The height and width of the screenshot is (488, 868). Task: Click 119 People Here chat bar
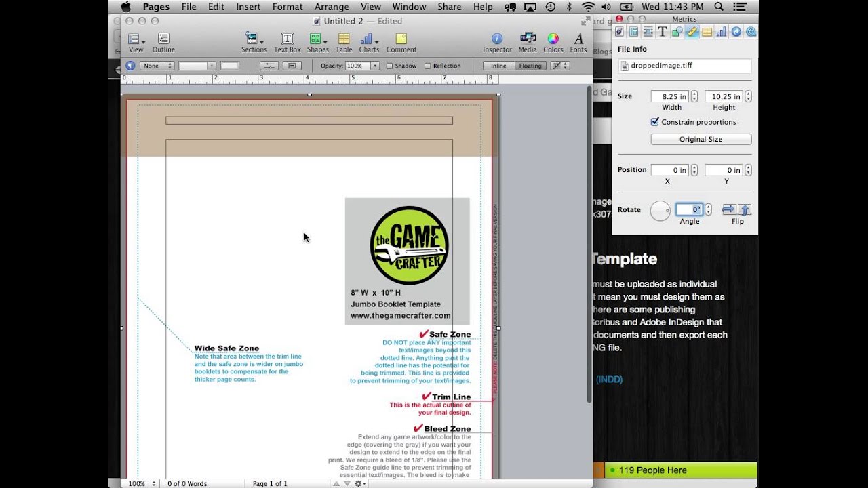click(x=680, y=470)
